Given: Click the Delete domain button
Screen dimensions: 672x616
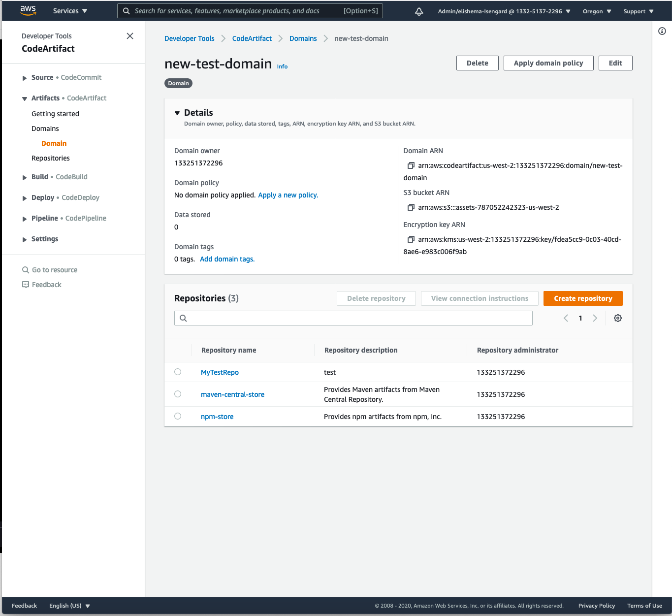Looking at the screenshot, I should (478, 63).
